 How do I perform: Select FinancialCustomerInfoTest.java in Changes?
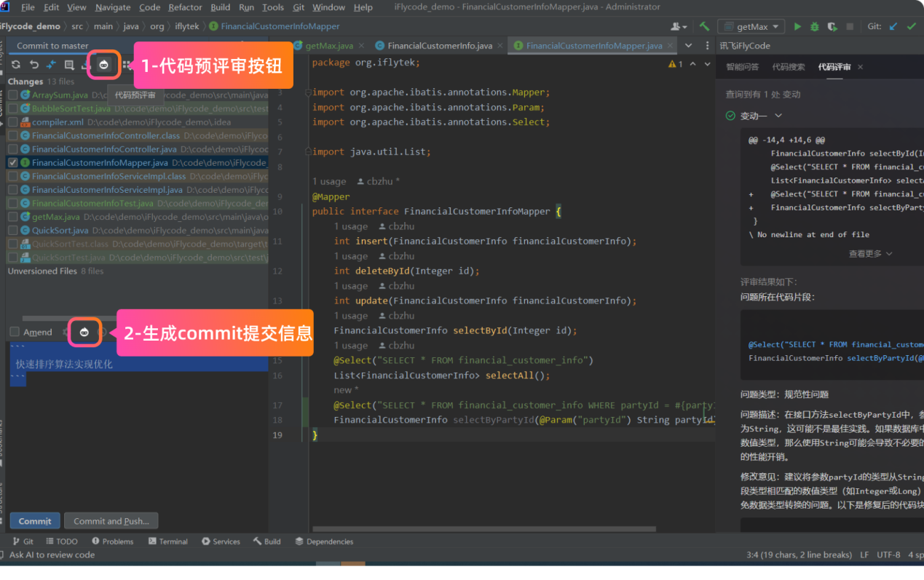pyautogui.click(x=138, y=204)
